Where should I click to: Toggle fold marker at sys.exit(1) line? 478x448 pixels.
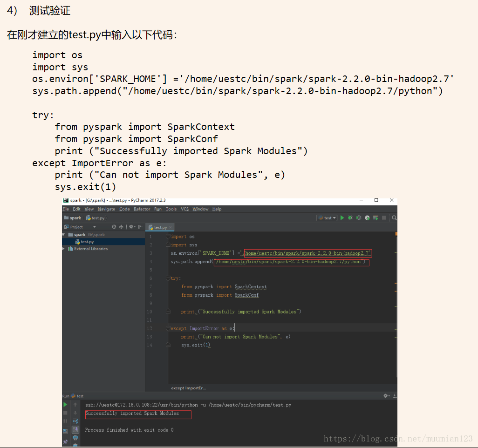click(168, 345)
